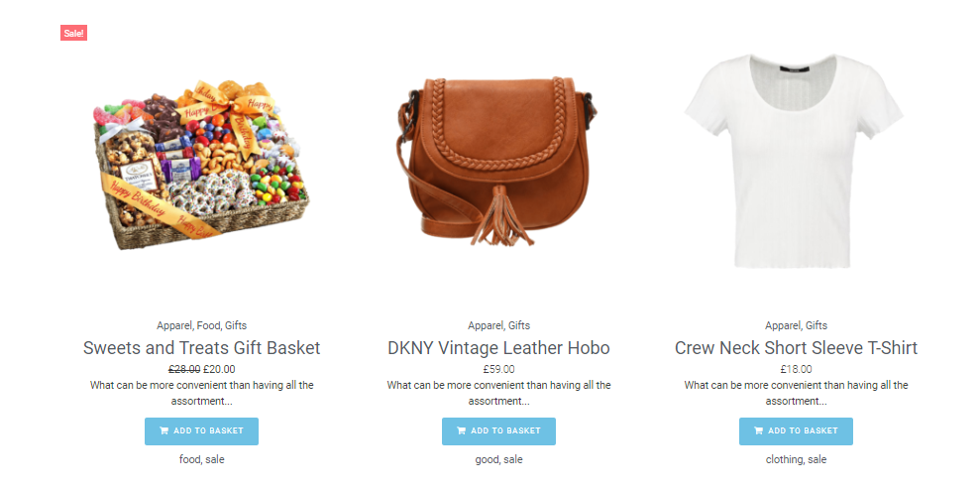Select Gifts category above DKNY Hobo

pyautogui.click(x=519, y=325)
